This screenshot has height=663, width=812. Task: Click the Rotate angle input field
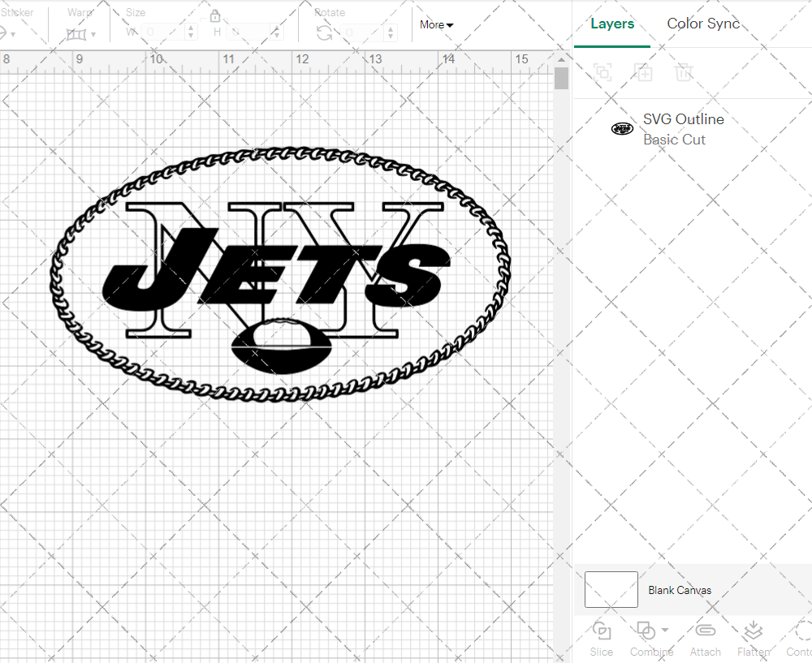pos(363,32)
